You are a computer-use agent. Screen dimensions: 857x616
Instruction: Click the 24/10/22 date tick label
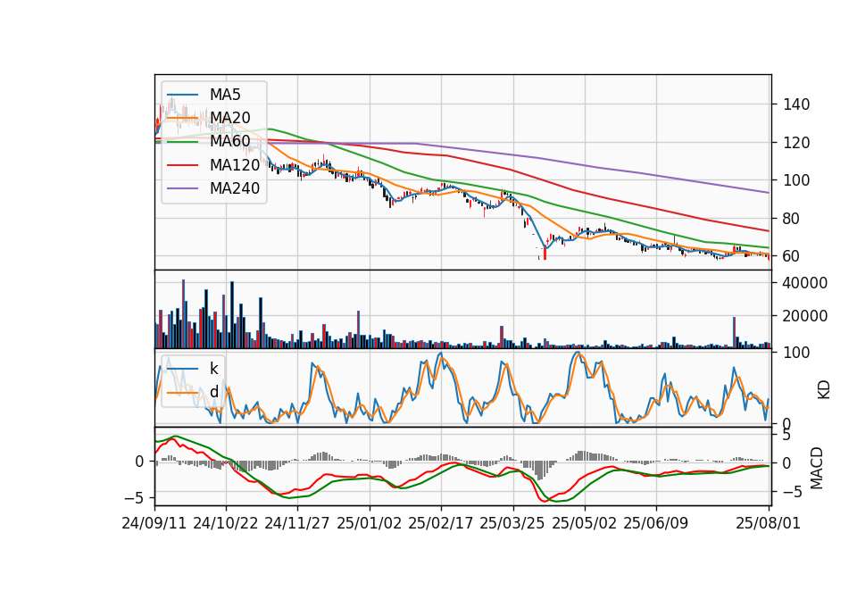[226, 523]
